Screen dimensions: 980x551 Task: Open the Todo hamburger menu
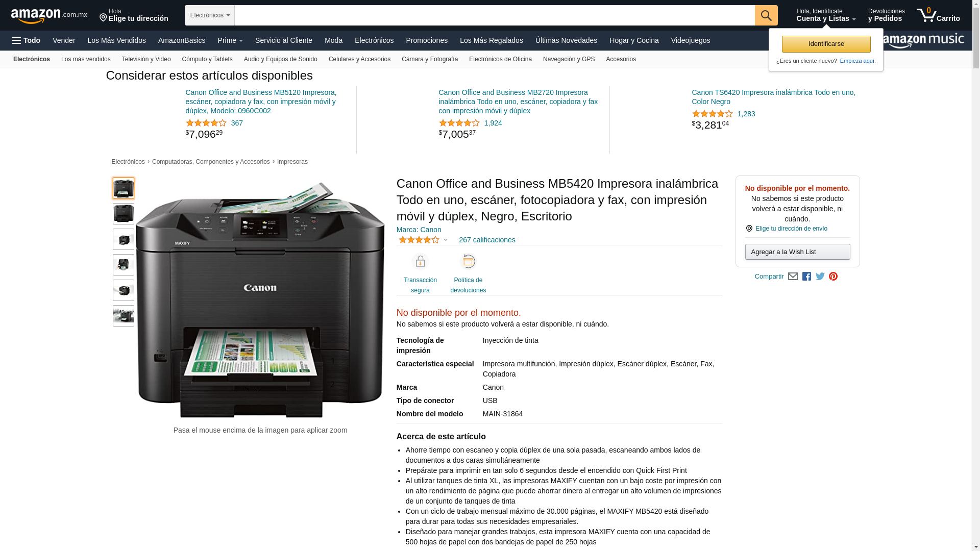[x=26, y=40]
